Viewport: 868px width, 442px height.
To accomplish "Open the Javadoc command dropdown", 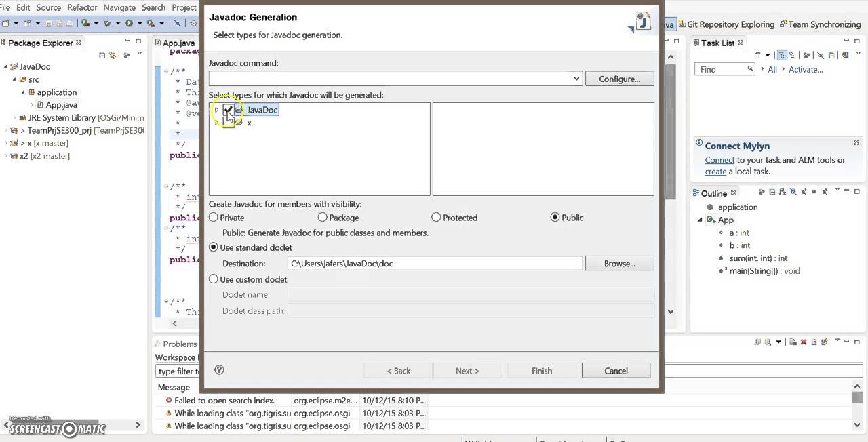I will coord(576,79).
